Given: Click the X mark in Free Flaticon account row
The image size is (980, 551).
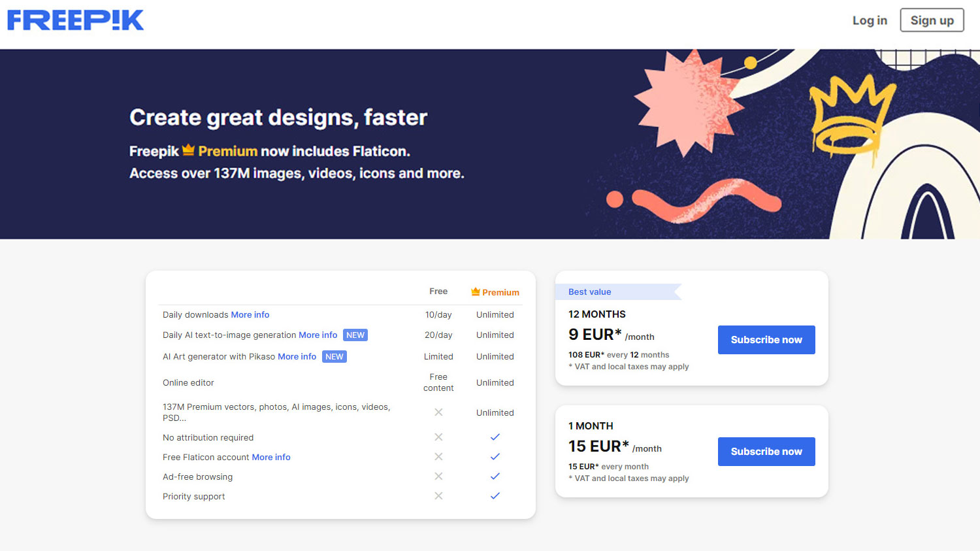Looking at the screenshot, I should point(438,456).
